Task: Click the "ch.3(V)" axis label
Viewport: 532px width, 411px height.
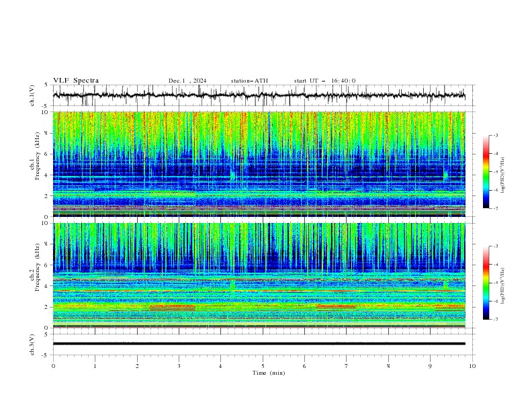Action: 32,345
